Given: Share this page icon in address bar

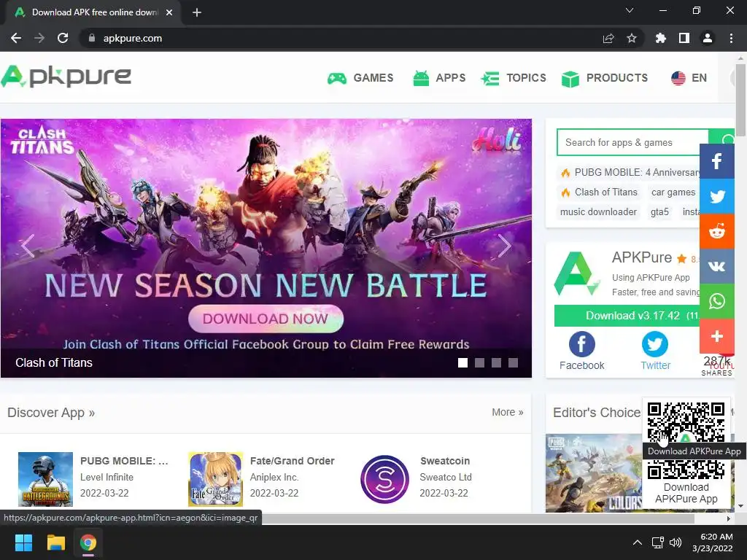Looking at the screenshot, I should click(608, 38).
